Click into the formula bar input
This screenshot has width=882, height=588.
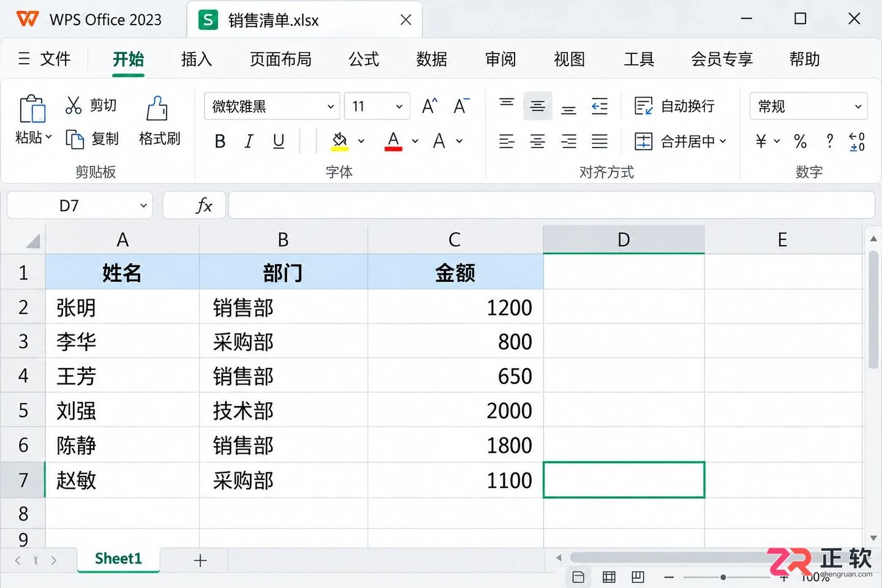click(x=551, y=205)
